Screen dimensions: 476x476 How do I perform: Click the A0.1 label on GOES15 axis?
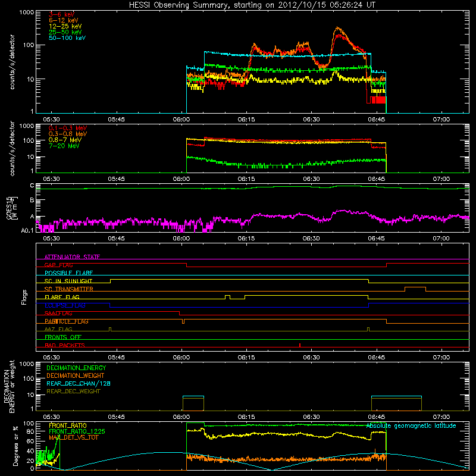coord(27,230)
